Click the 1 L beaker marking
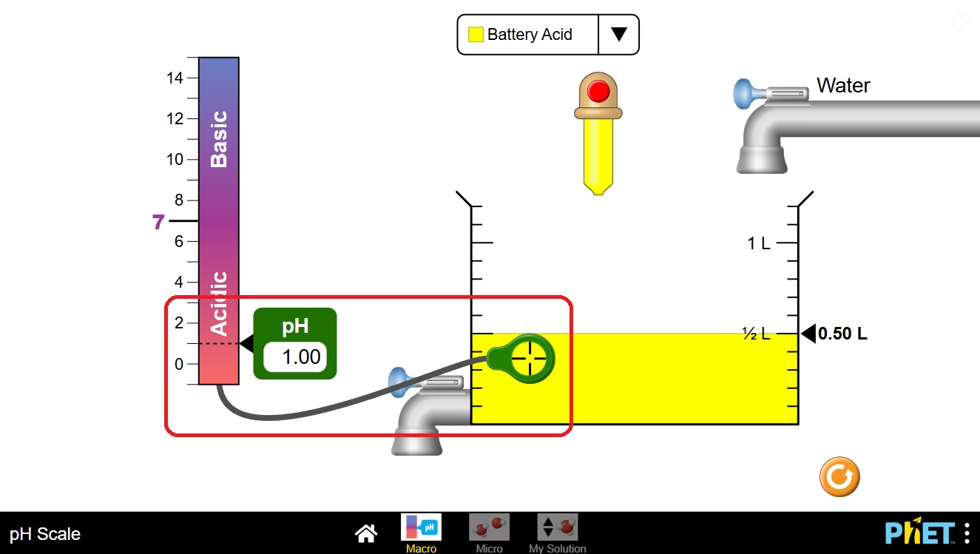This screenshot has height=554, width=980. pos(759,243)
